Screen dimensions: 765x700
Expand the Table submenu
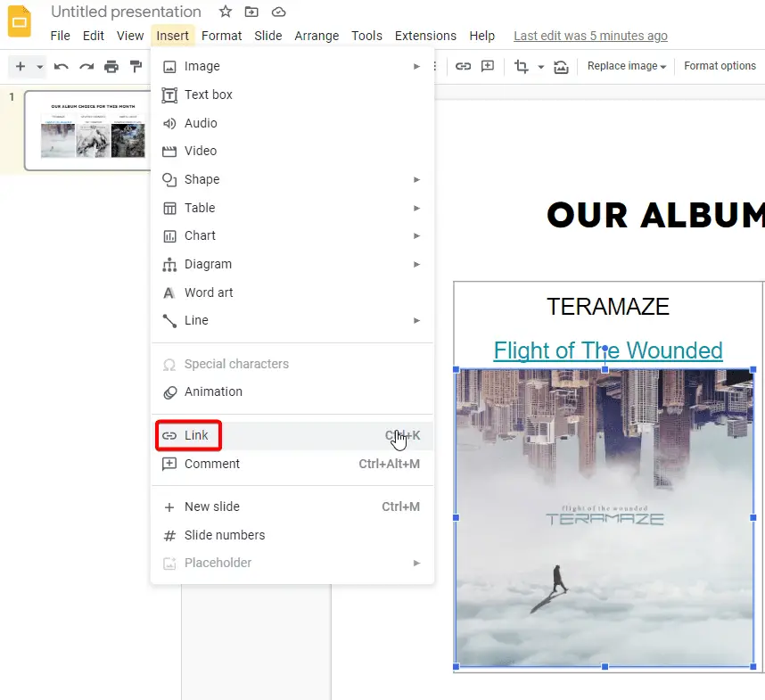(x=292, y=208)
